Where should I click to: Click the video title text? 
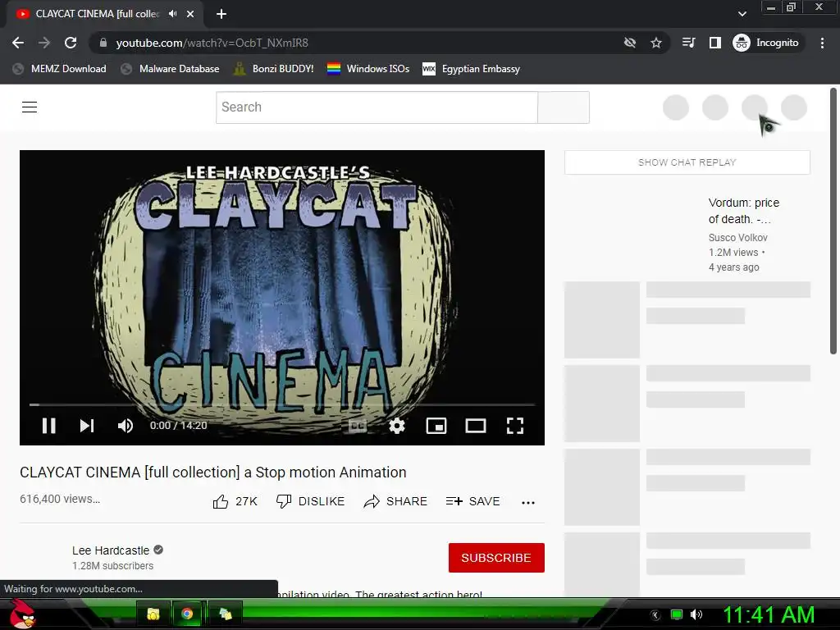tap(213, 472)
